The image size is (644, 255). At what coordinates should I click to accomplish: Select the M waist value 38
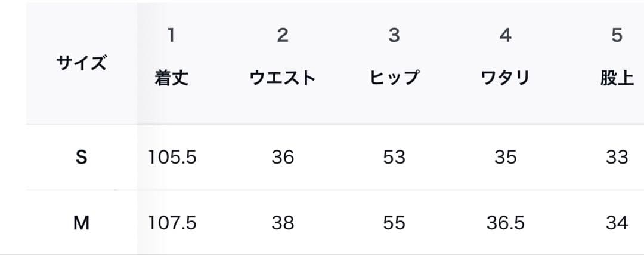[x=283, y=223]
